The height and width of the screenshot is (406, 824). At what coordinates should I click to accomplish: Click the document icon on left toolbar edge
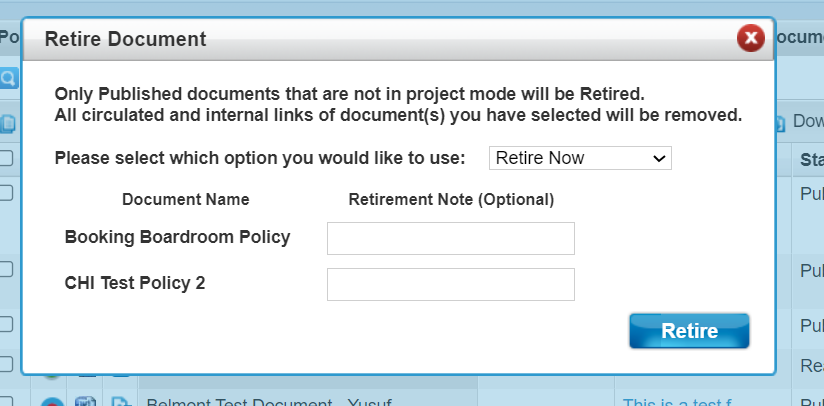(8, 123)
